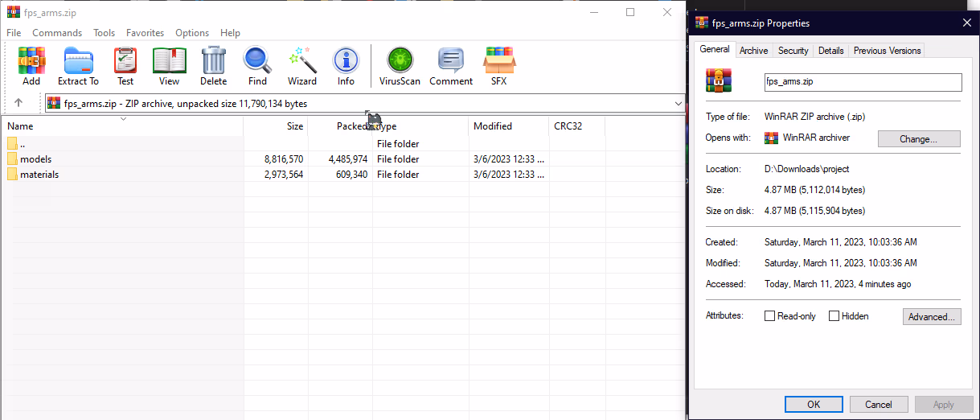The width and height of the screenshot is (980, 420).
Task: Close the Properties dialog
Action: [x=967, y=23]
